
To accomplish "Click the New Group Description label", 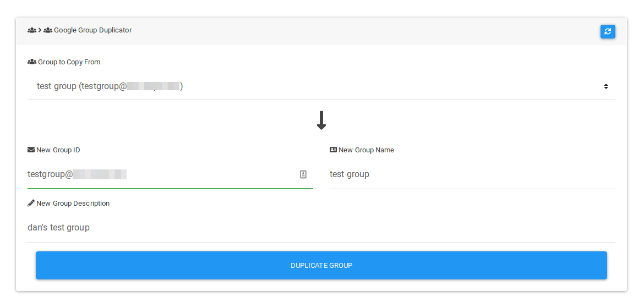I will [73, 204].
